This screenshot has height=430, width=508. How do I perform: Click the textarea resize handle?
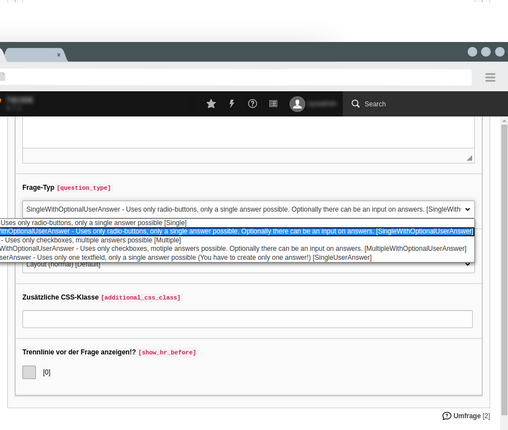[x=469, y=158]
